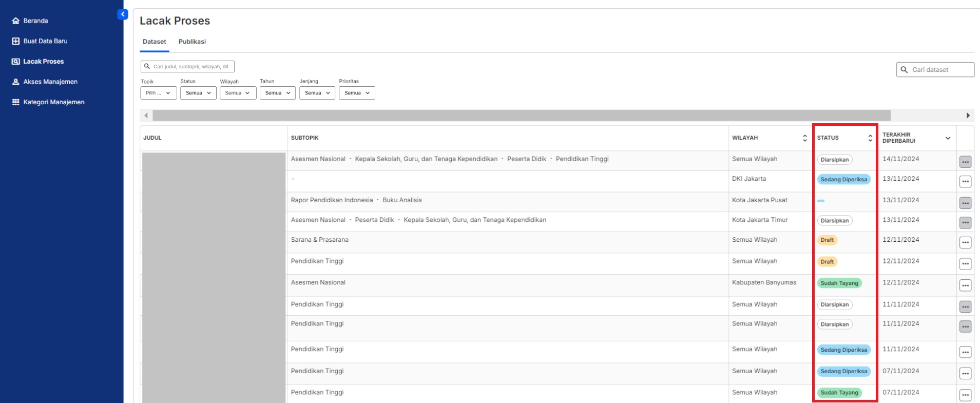Open the three-dot menu for the Kabupaten Banyumas row
This screenshot has height=403, width=980.
965,285
